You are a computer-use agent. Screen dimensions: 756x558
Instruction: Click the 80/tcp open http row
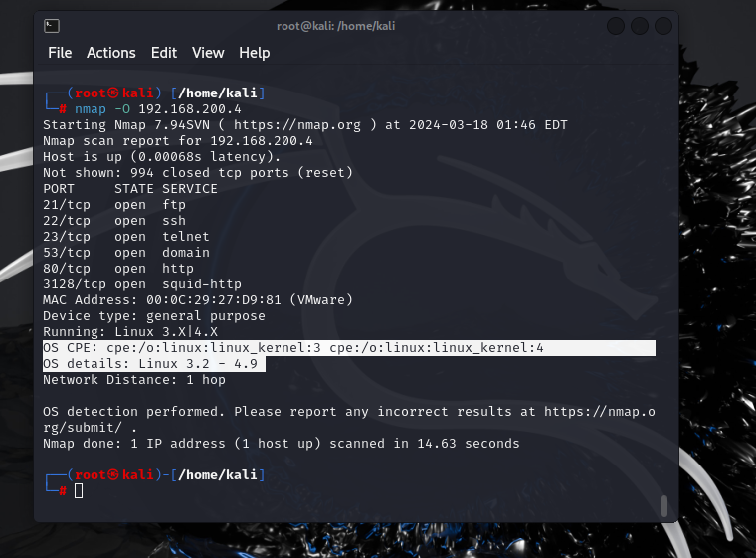[118, 269]
